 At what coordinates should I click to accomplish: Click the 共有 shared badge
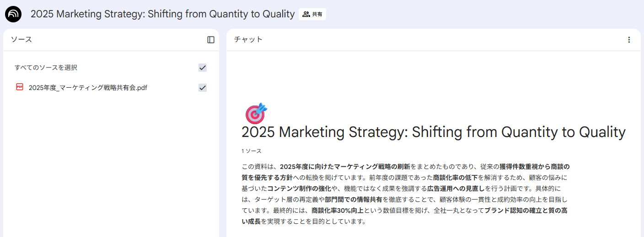[x=312, y=14]
